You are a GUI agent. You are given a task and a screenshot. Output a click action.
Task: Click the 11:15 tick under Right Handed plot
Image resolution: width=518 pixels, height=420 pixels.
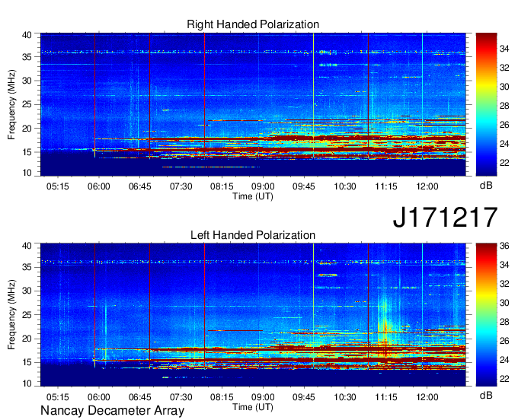386,186
